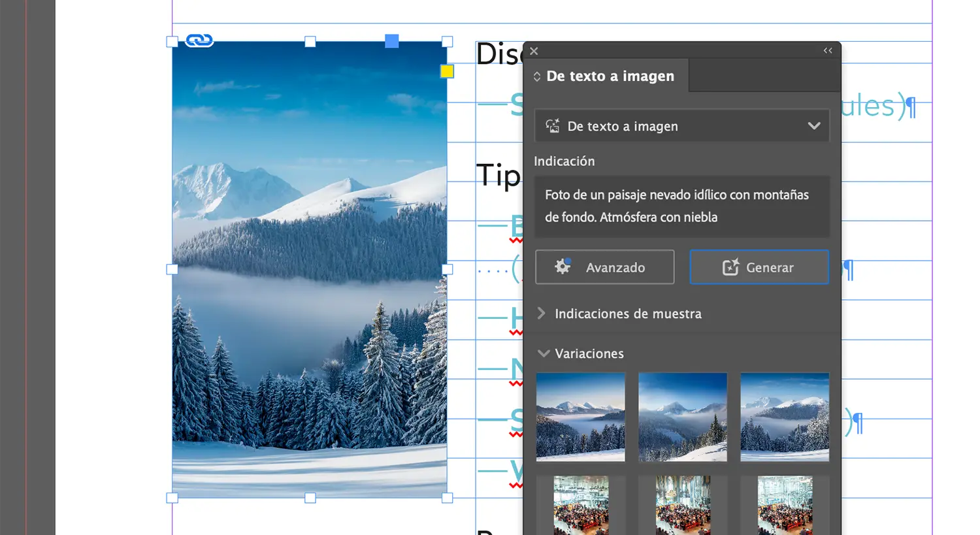Click the bottom-center frame resize handle

(310, 498)
